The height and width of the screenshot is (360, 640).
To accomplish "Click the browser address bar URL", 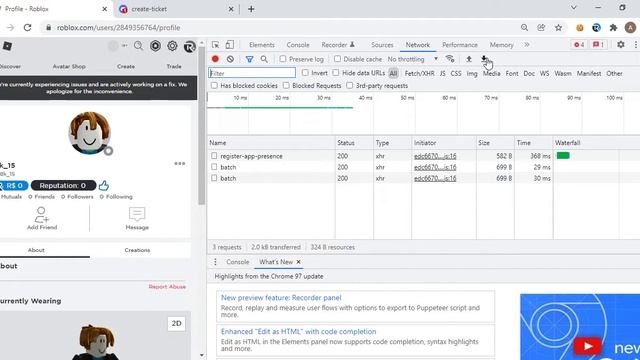I will click(118, 28).
